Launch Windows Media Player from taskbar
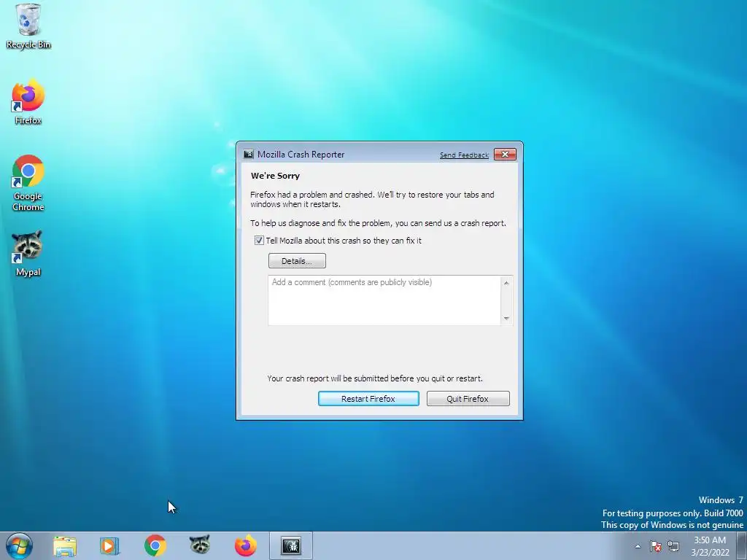This screenshot has height=560, width=747. pos(109,545)
